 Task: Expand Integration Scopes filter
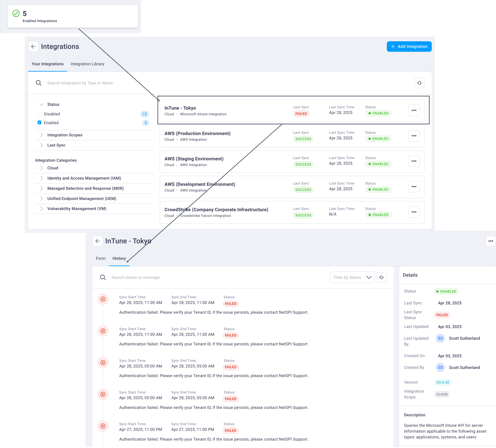point(42,135)
